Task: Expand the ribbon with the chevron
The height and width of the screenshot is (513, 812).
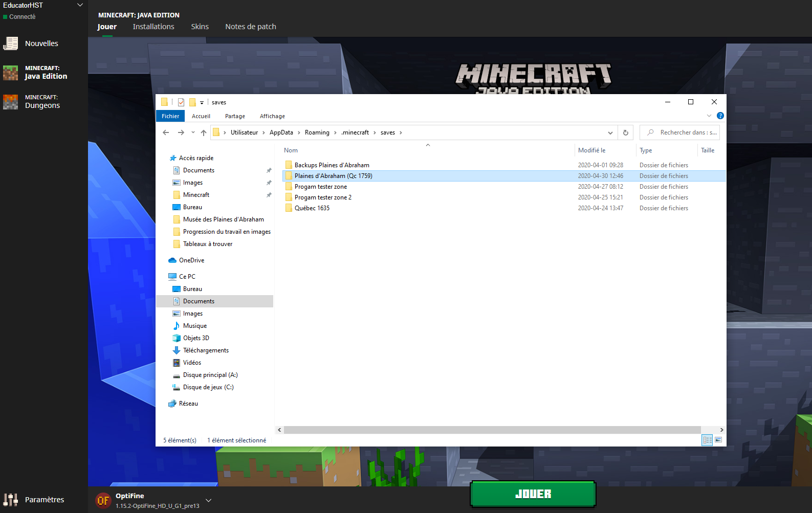Action: pos(709,116)
